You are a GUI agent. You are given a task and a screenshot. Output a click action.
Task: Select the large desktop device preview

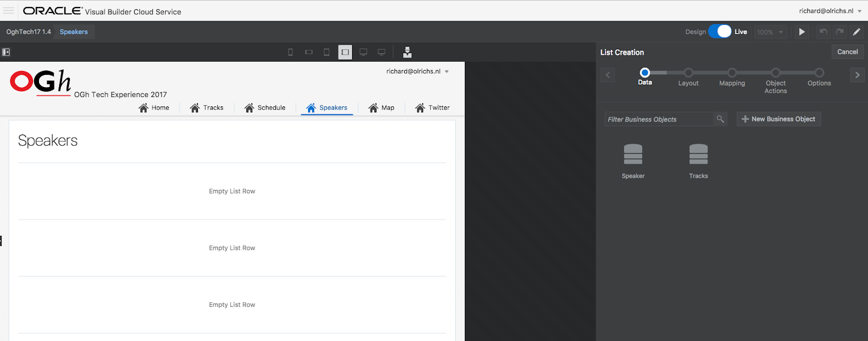click(381, 52)
